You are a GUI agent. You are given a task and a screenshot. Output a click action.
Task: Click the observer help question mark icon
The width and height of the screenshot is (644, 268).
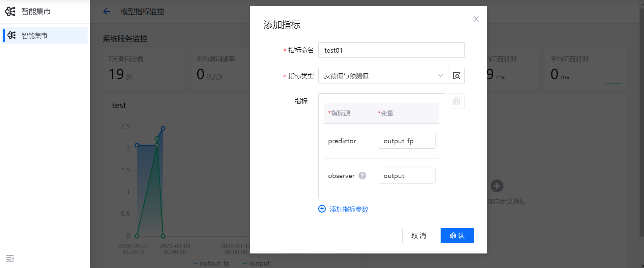click(362, 176)
